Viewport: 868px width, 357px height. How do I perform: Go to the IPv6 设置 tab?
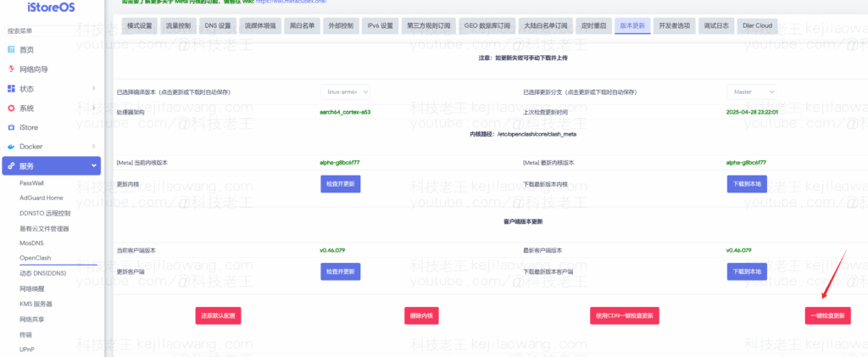pos(380,26)
